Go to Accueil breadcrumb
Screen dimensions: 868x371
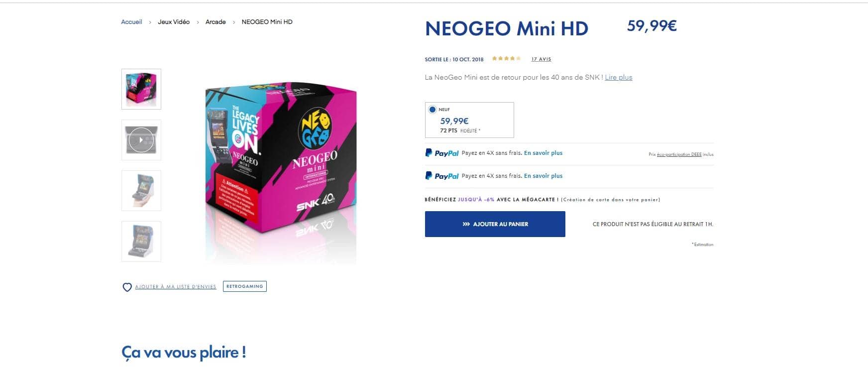point(131,22)
